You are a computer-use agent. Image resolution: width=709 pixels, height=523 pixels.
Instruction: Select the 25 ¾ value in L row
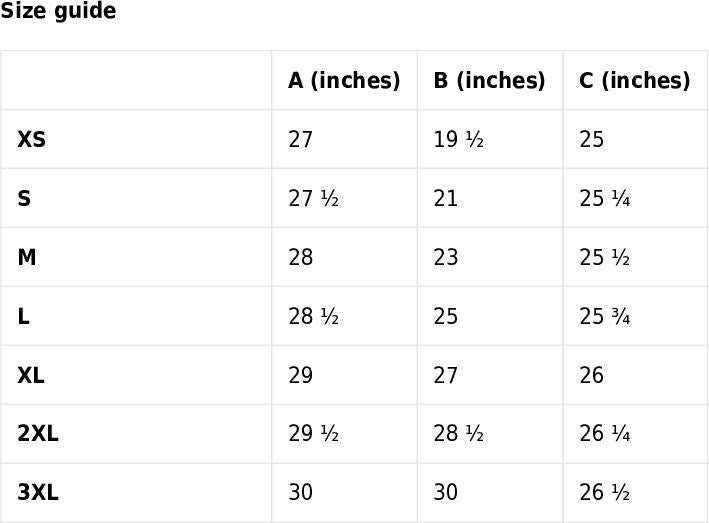point(605,316)
